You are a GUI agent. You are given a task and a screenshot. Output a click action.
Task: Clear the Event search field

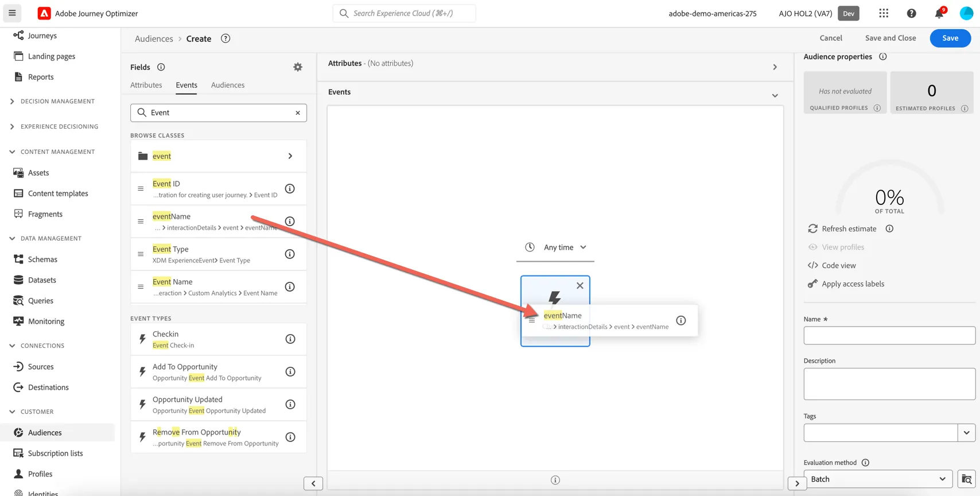pos(298,113)
